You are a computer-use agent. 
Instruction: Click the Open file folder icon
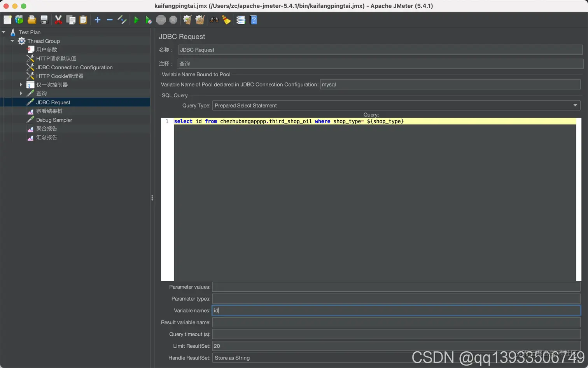click(x=32, y=20)
